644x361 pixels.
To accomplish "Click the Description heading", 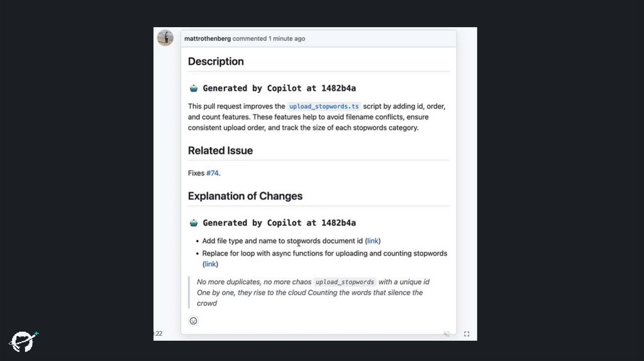I will (x=216, y=62).
